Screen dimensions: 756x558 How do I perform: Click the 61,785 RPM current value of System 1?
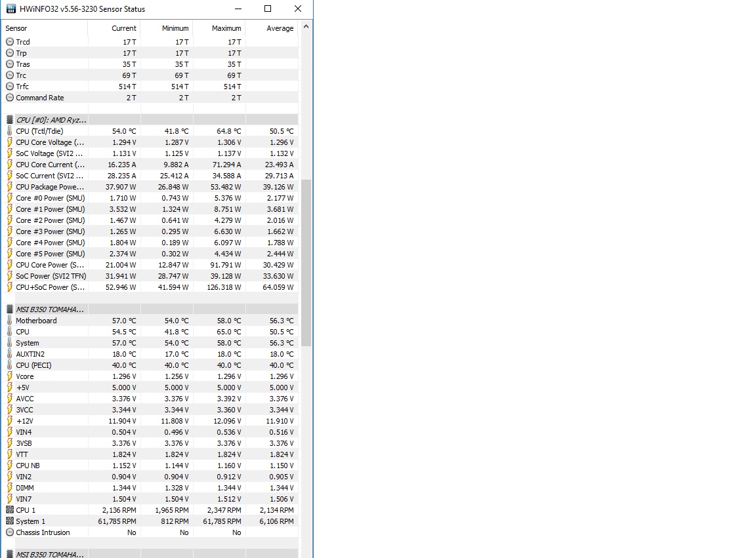pyautogui.click(x=117, y=521)
